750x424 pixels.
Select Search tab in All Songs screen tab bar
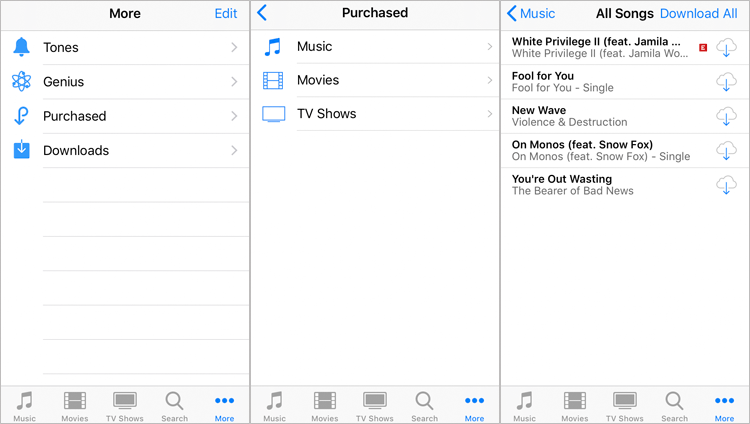[674, 407]
